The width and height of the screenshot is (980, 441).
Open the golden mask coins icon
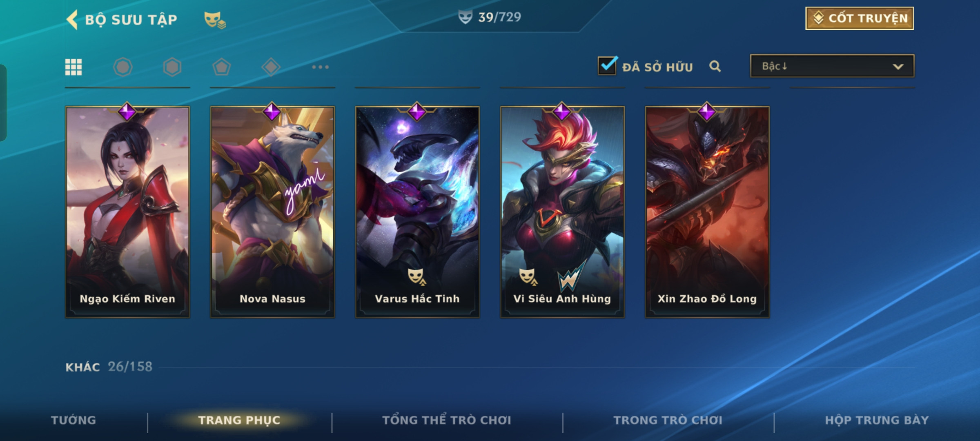pos(215,20)
